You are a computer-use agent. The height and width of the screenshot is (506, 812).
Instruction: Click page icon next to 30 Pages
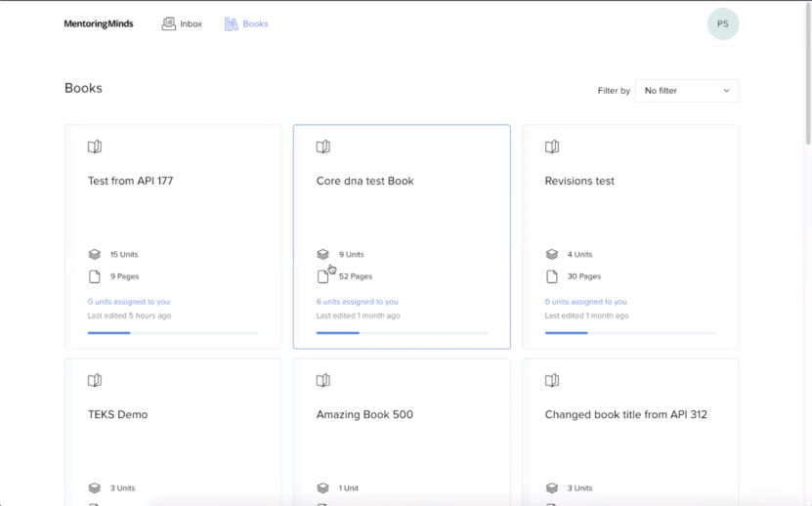click(x=552, y=276)
